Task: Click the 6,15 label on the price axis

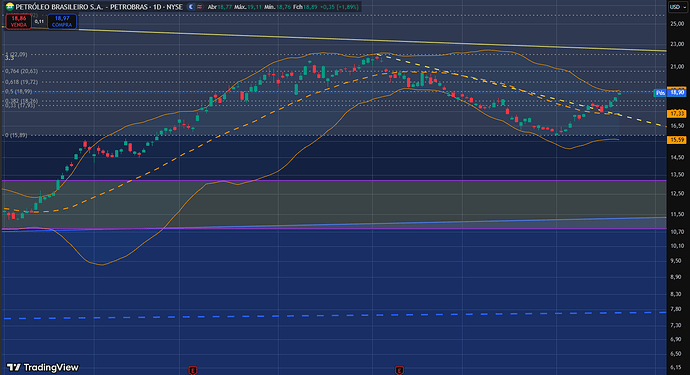Action: [677, 367]
